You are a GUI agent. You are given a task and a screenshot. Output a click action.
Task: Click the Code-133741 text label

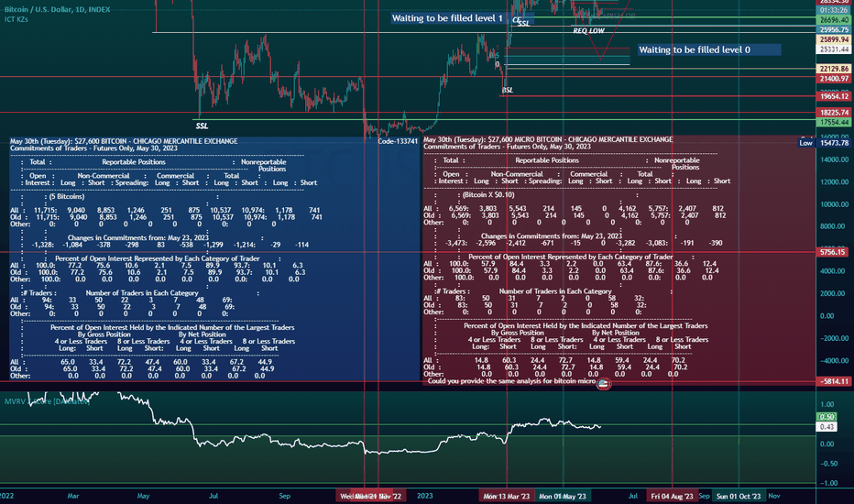point(398,141)
